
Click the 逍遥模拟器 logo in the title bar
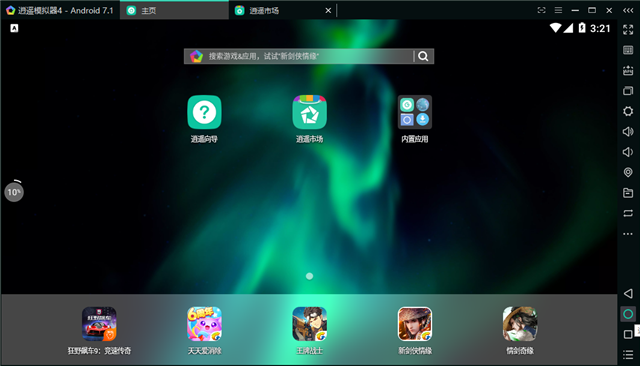tap(11, 10)
